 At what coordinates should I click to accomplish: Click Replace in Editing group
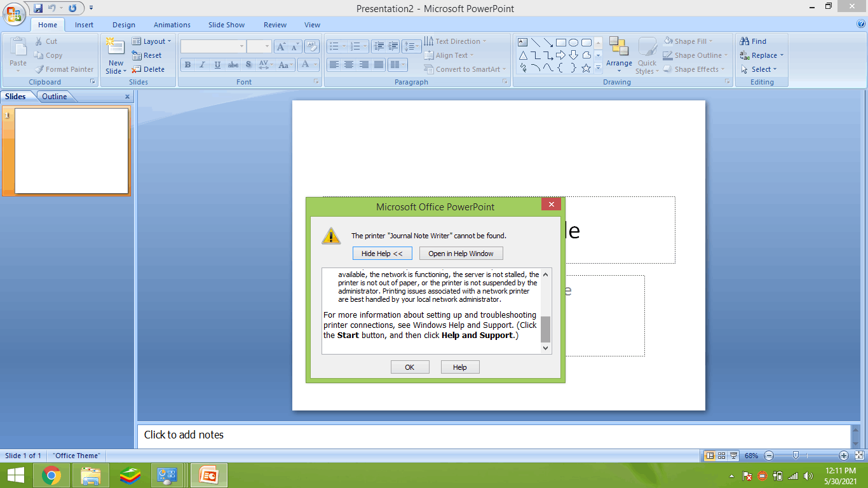(762, 55)
